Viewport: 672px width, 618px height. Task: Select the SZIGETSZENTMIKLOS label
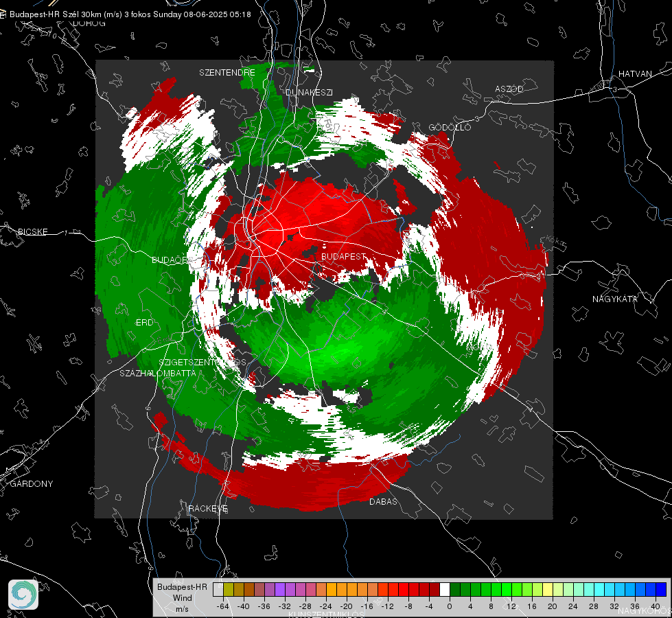click(x=202, y=362)
